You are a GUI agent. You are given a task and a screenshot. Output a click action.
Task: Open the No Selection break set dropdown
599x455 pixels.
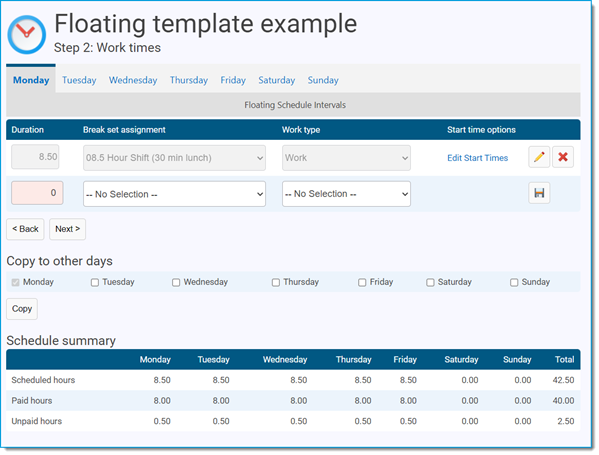pyautogui.click(x=174, y=194)
